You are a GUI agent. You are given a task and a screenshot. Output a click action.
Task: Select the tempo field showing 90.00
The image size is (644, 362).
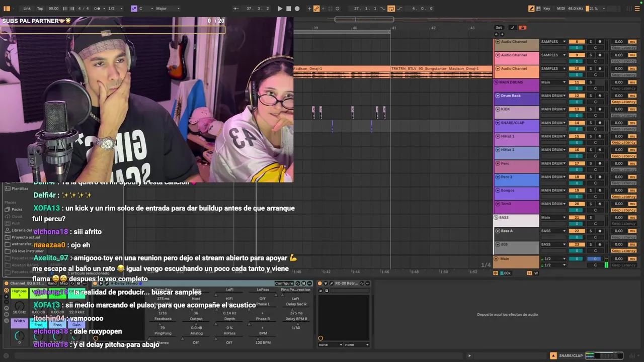click(53, 9)
